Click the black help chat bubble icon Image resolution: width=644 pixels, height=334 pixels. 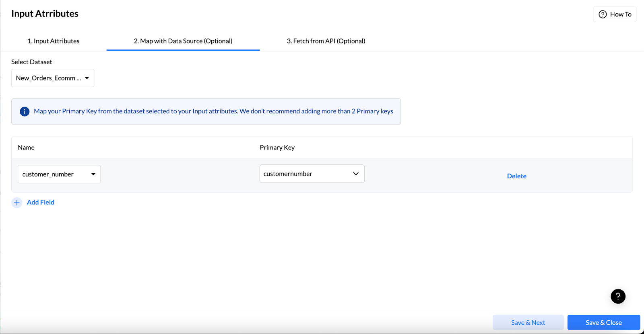point(618,296)
